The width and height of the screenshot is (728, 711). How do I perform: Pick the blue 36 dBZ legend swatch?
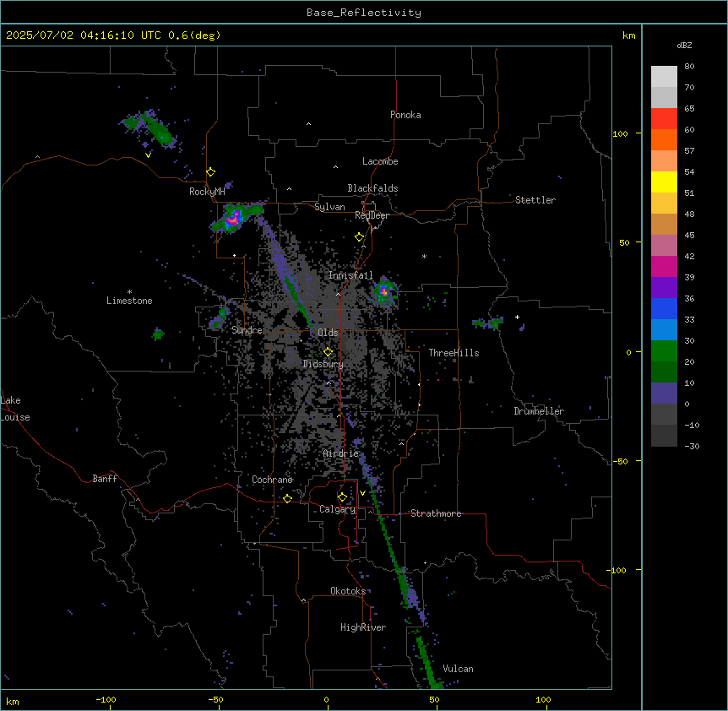point(664,308)
